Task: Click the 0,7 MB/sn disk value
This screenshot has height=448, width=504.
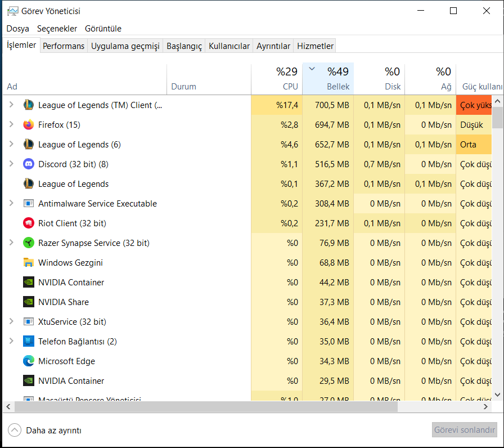Action: (x=382, y=164)
